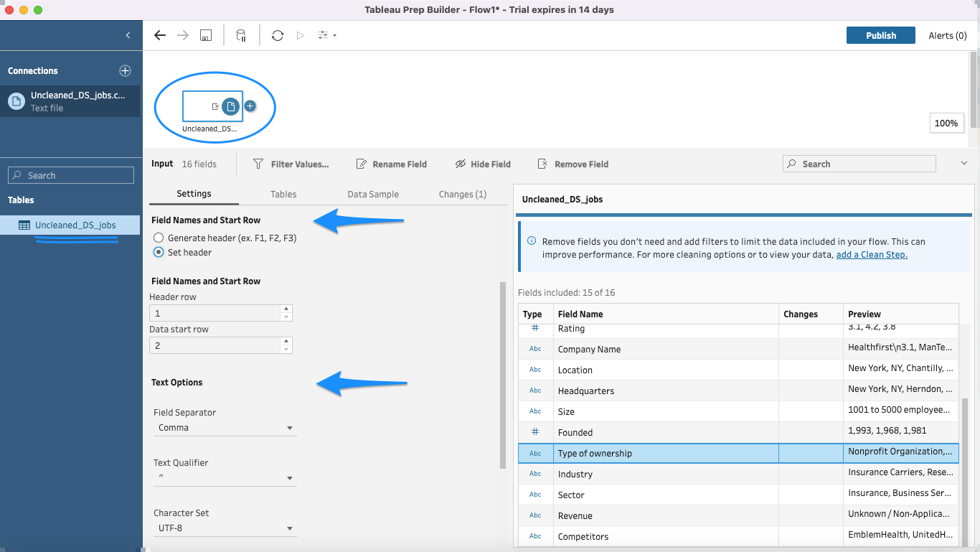Select the Uncleaned_DS_jobs text file connection
Image resolution: width=980 pixels, height=552 pixels.
pyautogui.click(x=70, y=101)
